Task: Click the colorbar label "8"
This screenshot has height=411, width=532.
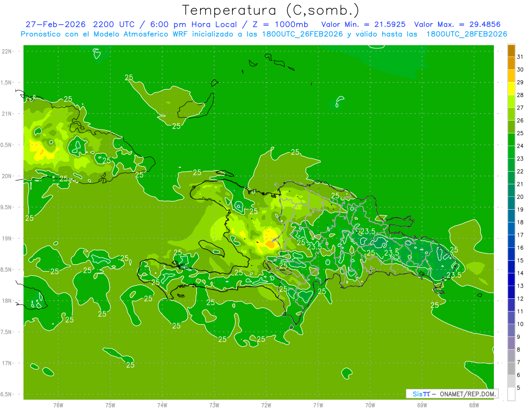Action: 519,349
